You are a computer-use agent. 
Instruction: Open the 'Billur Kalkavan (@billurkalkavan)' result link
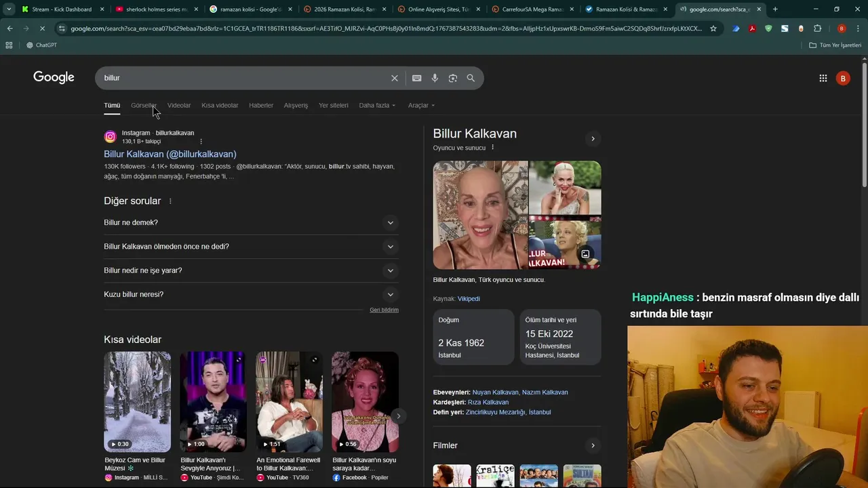(x=170, y=154)
